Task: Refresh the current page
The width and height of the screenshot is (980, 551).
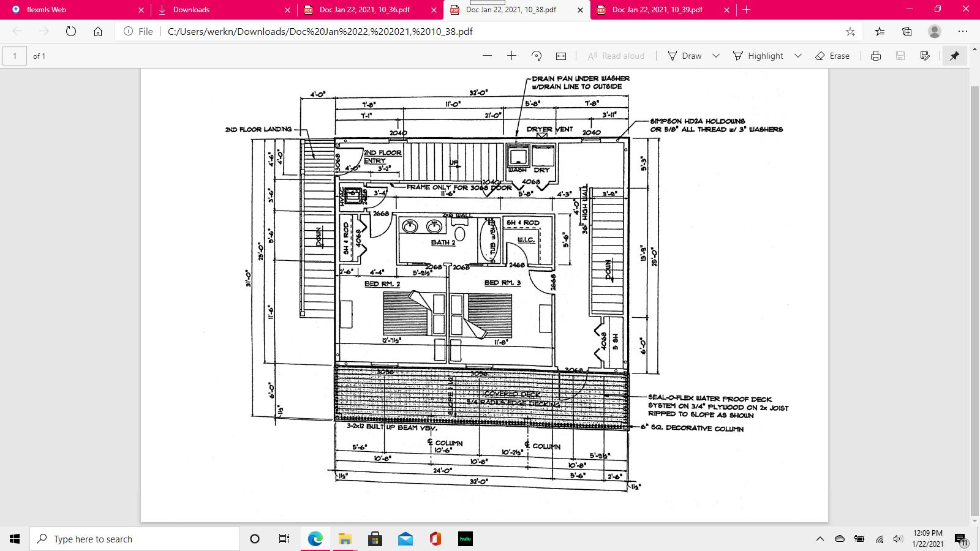Action: (x=71, y=31)
